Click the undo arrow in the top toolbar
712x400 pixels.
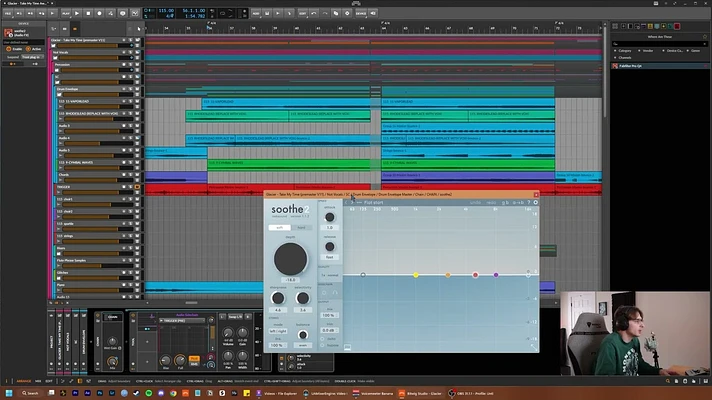[x=314, y=14]
